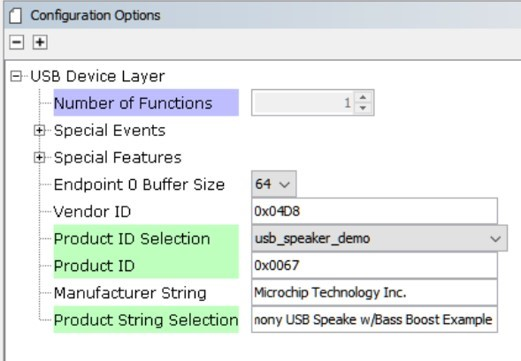Click the expand-all plus icon
This screenshot has width=521, height=361.
(x=40, y=42)
